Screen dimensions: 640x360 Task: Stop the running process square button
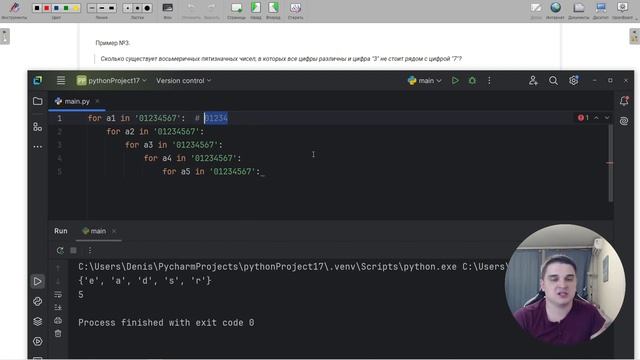(x=73, y=250)
